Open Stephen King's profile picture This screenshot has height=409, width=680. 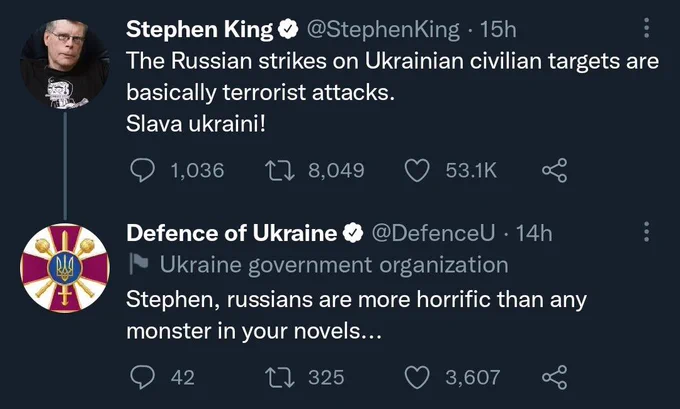click(x=65, y=64)
